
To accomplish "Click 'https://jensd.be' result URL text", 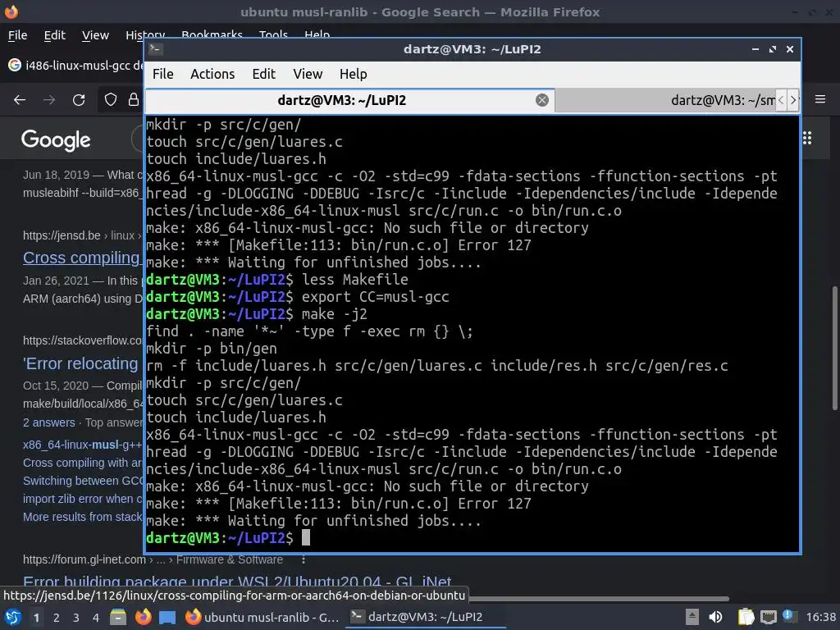I will point(62,235).
